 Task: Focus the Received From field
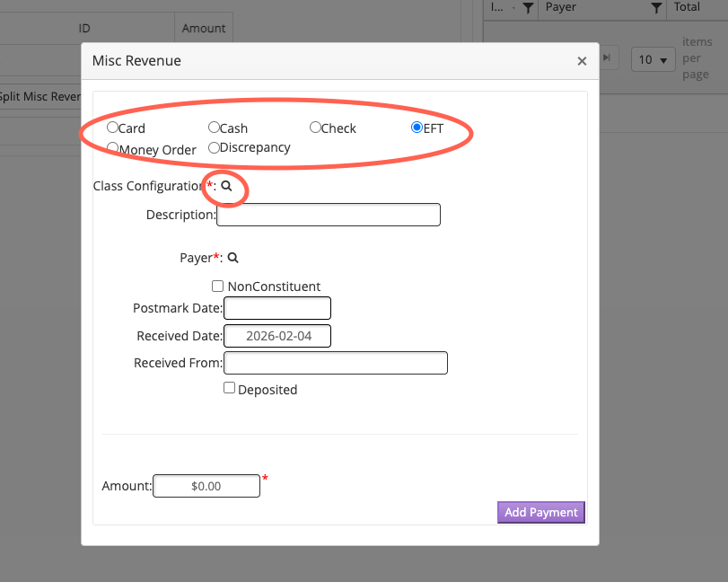click(335, 363)
